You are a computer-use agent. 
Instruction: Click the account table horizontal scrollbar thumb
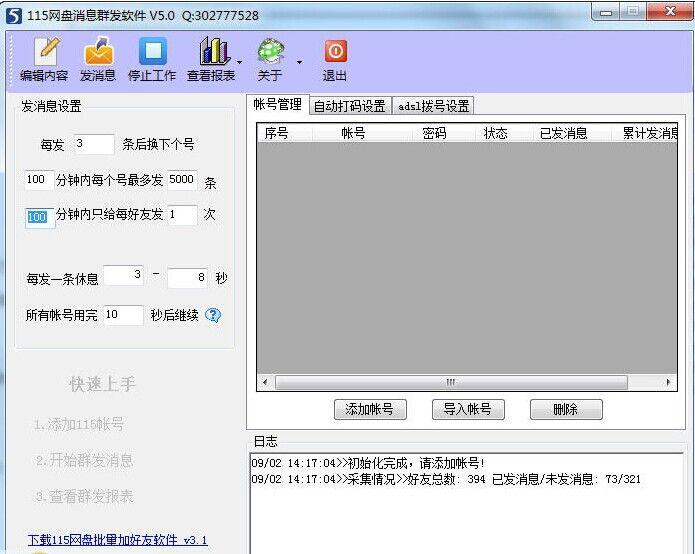click(x=451, y=382)
